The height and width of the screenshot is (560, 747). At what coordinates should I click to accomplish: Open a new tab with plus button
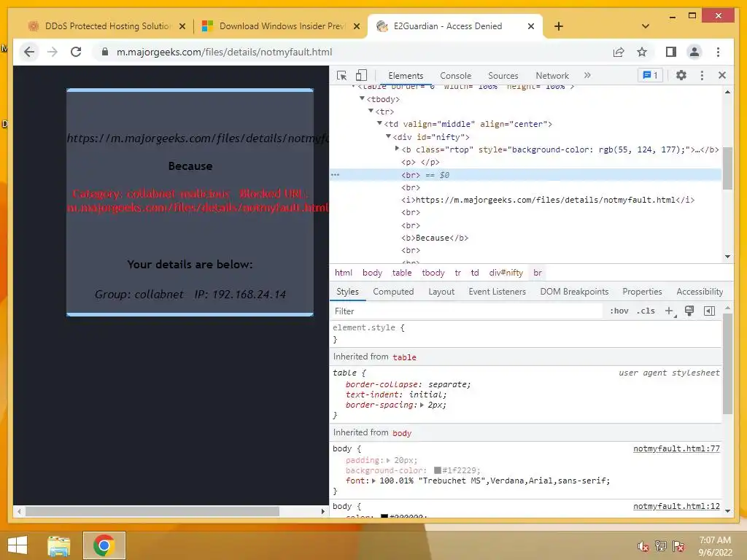(x=559, y=26)
